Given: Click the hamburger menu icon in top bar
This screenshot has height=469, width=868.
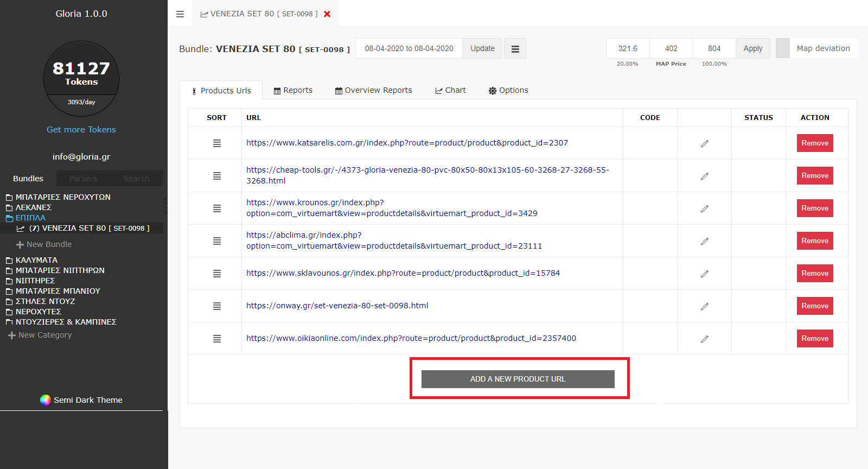Looking at the screenshot, I should click(x=180, y=14).
